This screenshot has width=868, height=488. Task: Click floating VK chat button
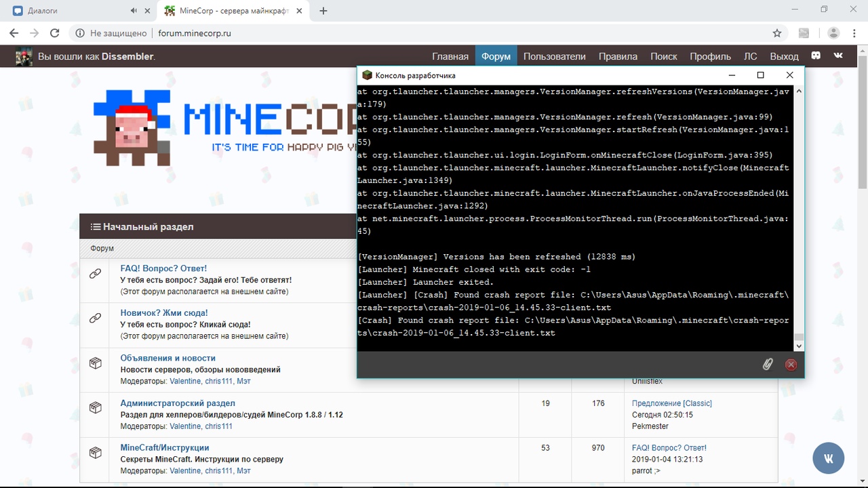(x=828, y=459)
